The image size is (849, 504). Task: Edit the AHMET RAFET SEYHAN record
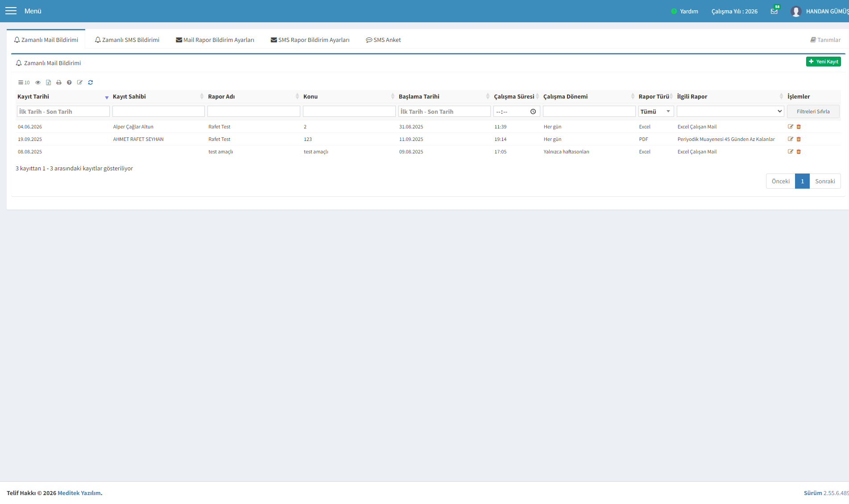pyautogui.click(x=791, y=139)
